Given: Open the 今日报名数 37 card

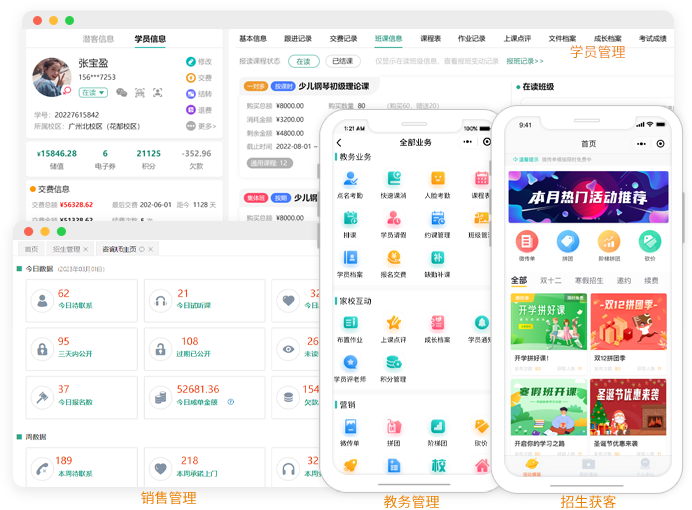Looking at the screenshot, I should click(82, 397).
